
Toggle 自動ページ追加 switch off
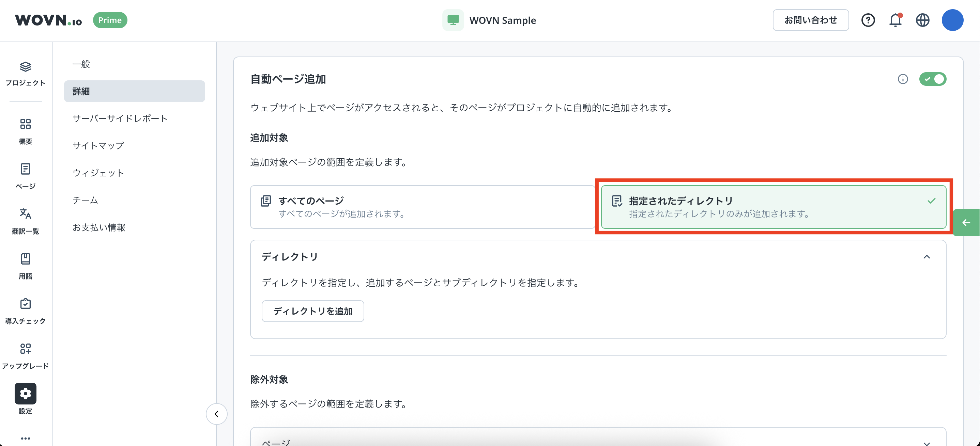(932, 79)
